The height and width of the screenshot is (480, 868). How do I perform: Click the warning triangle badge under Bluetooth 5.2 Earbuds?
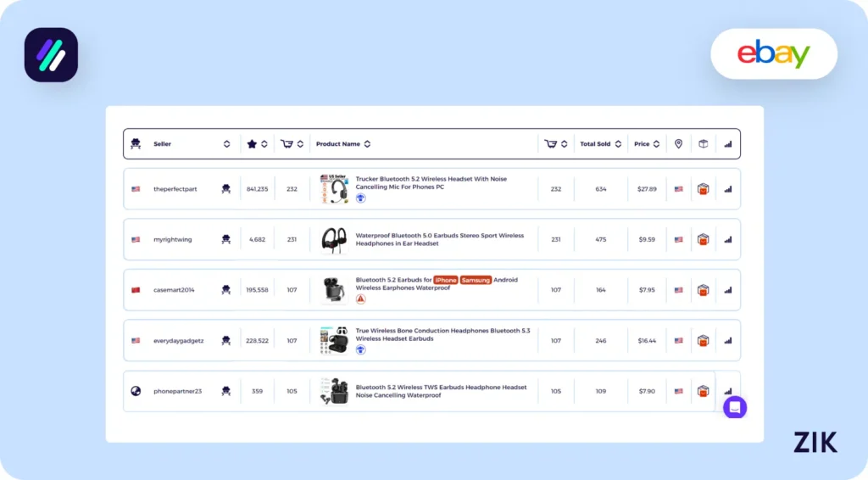(x=360, y=299)
